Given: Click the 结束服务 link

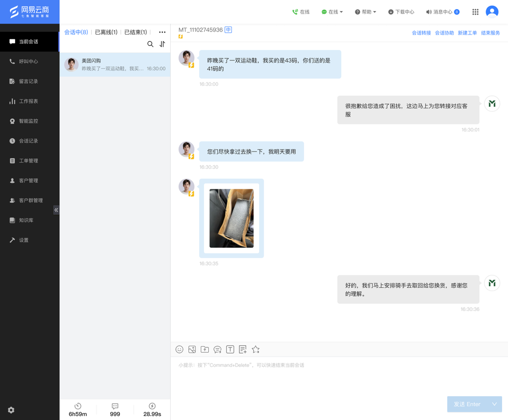Looking at the screenshot, I should click(490, 33).
